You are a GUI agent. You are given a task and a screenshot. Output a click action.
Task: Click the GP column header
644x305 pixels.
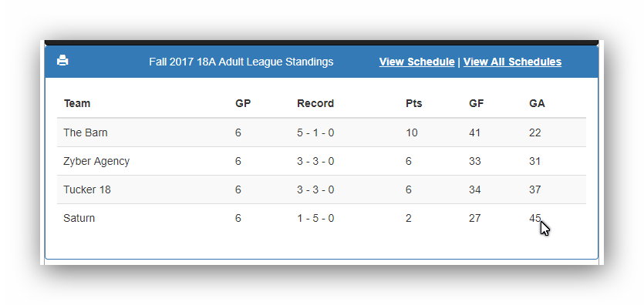243,103
